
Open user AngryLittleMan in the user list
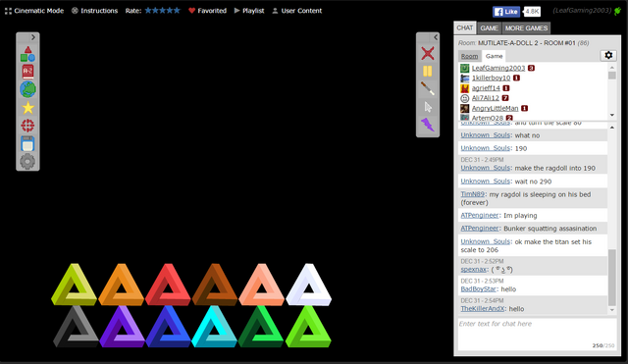tap(495, 108)
